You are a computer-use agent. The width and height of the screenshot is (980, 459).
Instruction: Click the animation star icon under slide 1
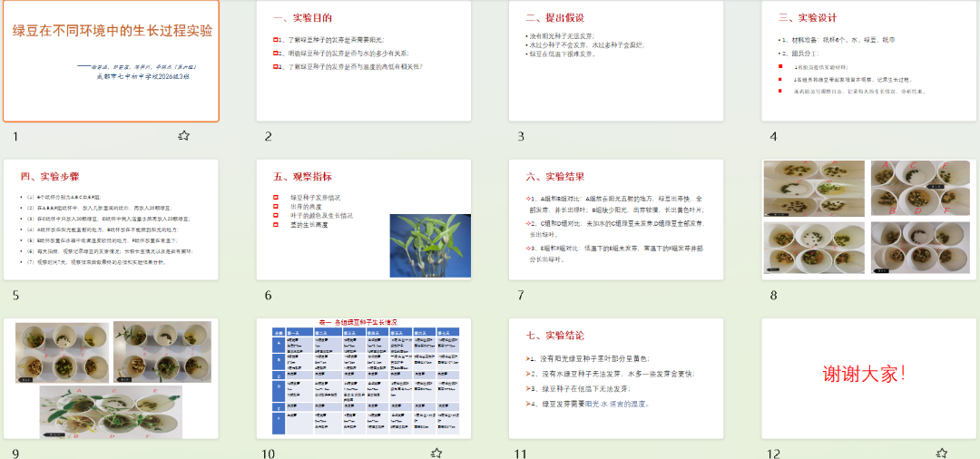[183, 135]
